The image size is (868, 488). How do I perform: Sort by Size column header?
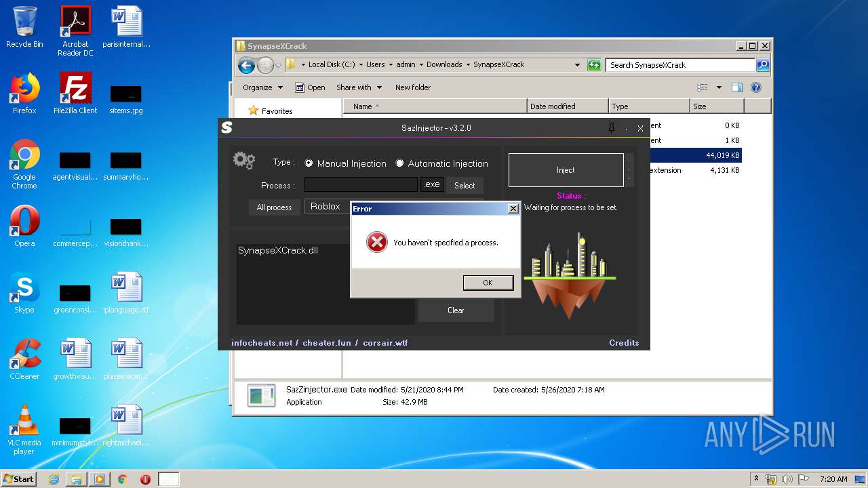pos(717,106)
